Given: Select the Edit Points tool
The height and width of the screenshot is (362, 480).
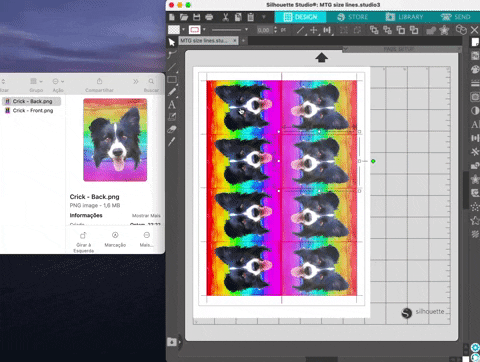Looking at the screenshot, I should (172, 54).
